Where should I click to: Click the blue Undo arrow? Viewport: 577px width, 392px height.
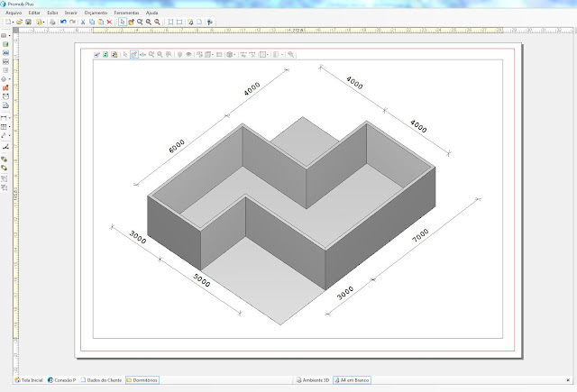(x=63, y=22)
